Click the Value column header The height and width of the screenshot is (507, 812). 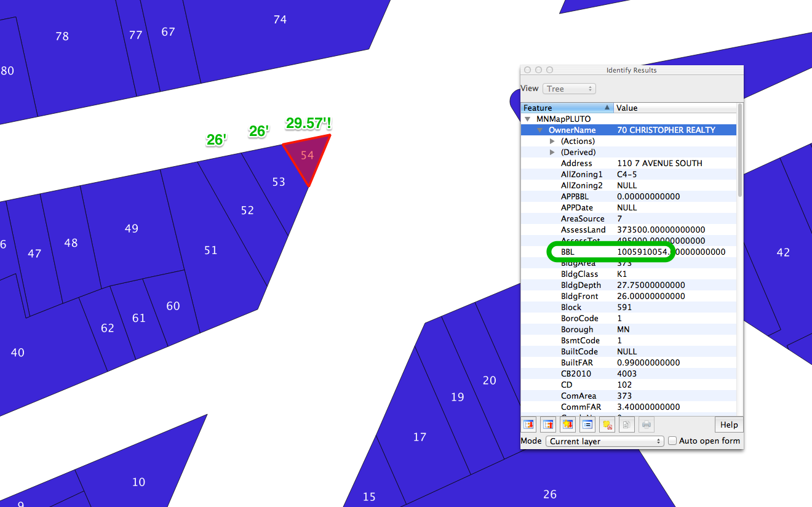coord(675,108)
